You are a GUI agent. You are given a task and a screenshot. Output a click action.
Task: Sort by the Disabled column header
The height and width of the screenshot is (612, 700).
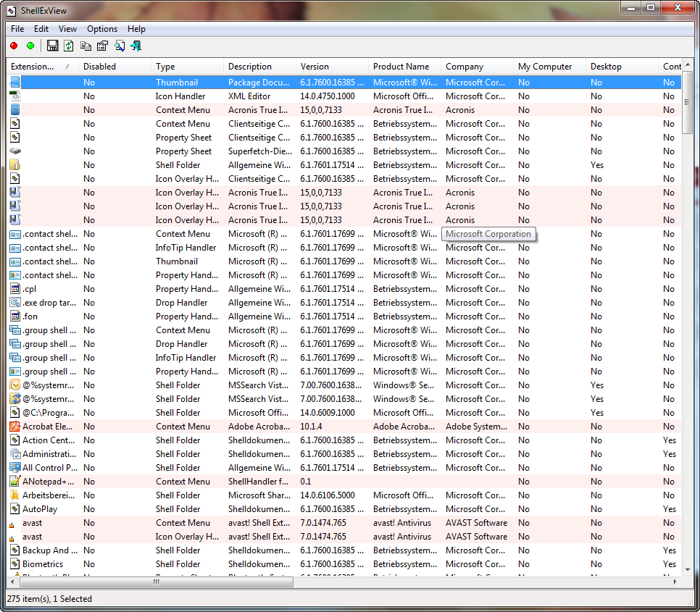point(114,67)
